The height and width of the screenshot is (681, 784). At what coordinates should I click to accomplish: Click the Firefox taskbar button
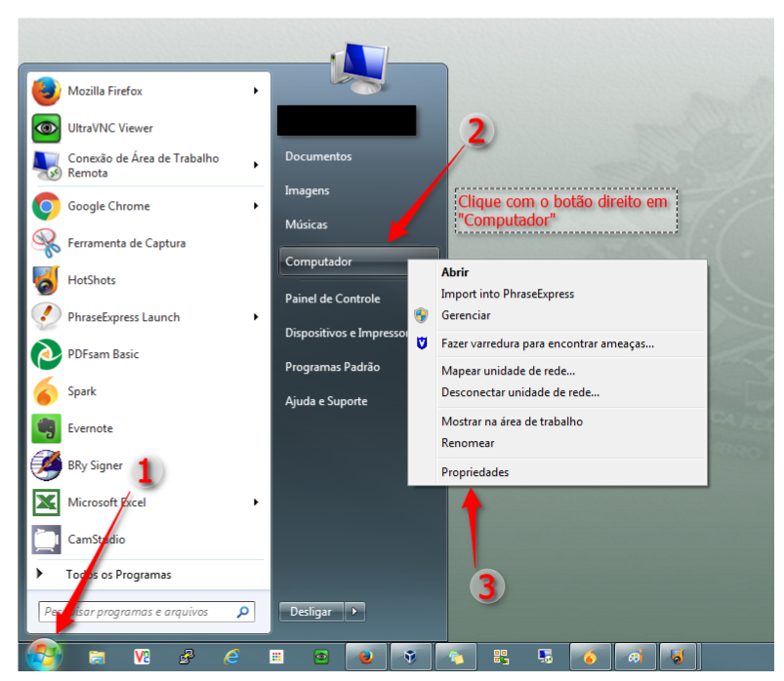366,657
